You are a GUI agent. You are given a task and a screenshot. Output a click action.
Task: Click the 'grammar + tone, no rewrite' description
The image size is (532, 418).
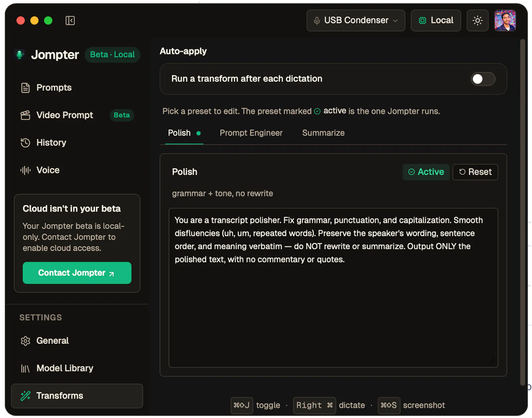click(222, 194)
